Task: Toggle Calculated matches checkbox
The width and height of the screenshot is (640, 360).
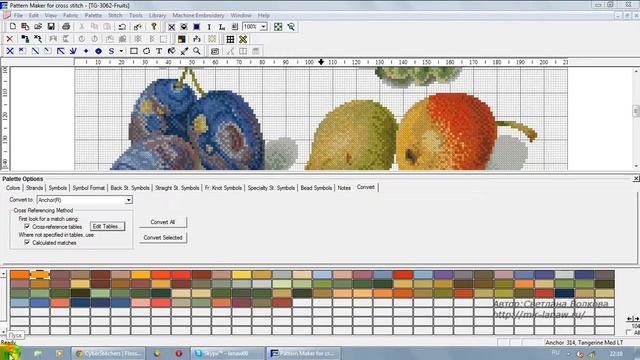Action: 27,242
